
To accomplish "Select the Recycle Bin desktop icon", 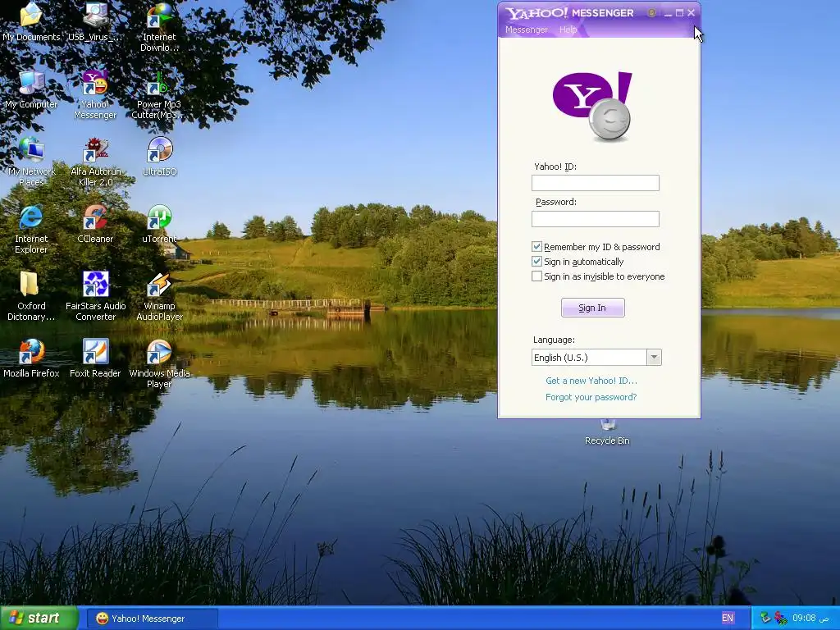I will [x=608, y=433].
